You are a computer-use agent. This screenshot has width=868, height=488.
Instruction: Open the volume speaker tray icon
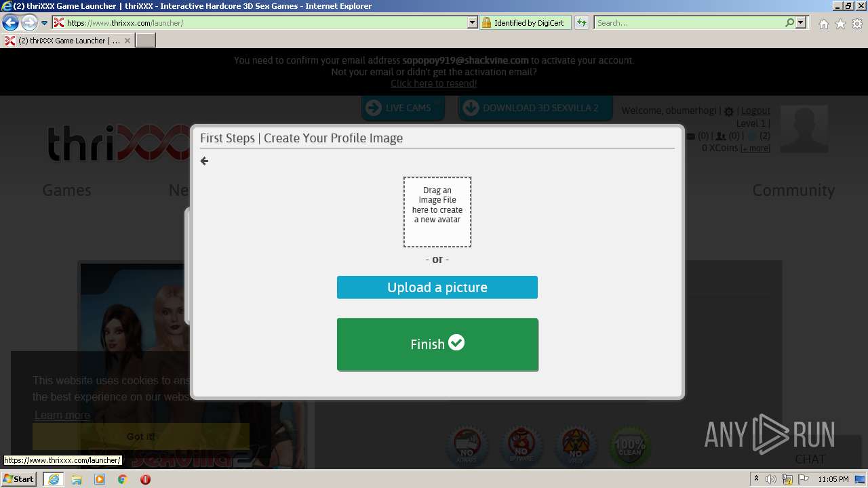pos(771,479)
